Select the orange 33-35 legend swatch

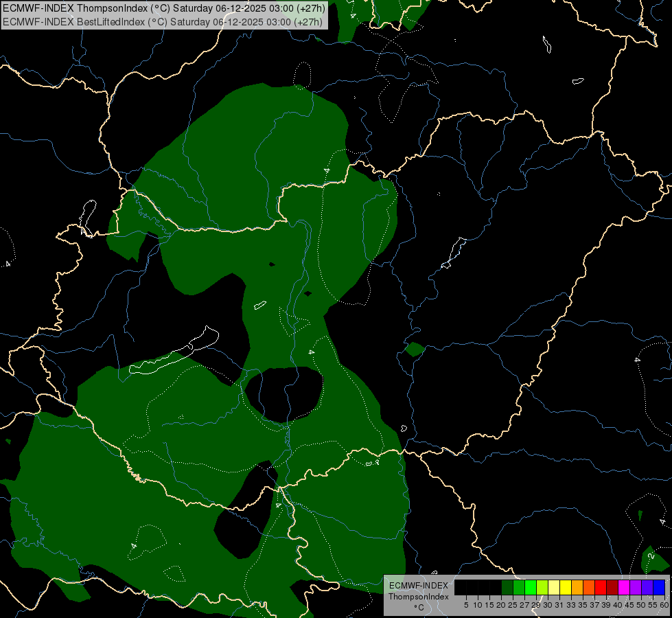point(577,587)
